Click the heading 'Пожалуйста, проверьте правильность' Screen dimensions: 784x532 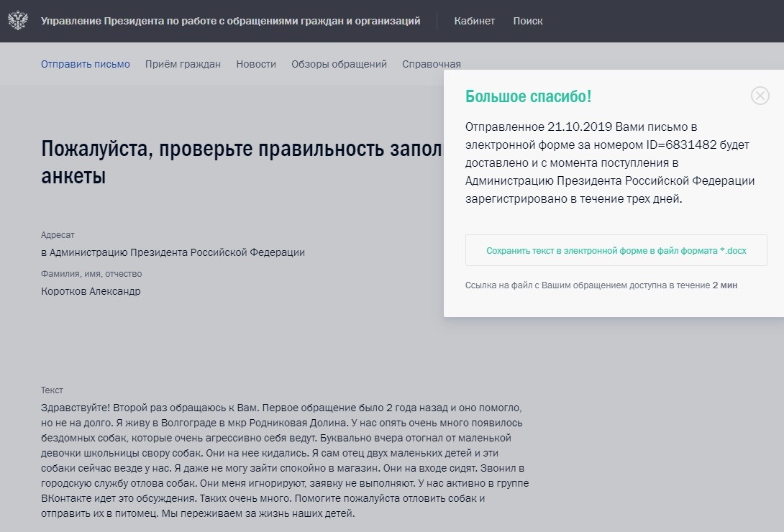click(x=242, y=162)
